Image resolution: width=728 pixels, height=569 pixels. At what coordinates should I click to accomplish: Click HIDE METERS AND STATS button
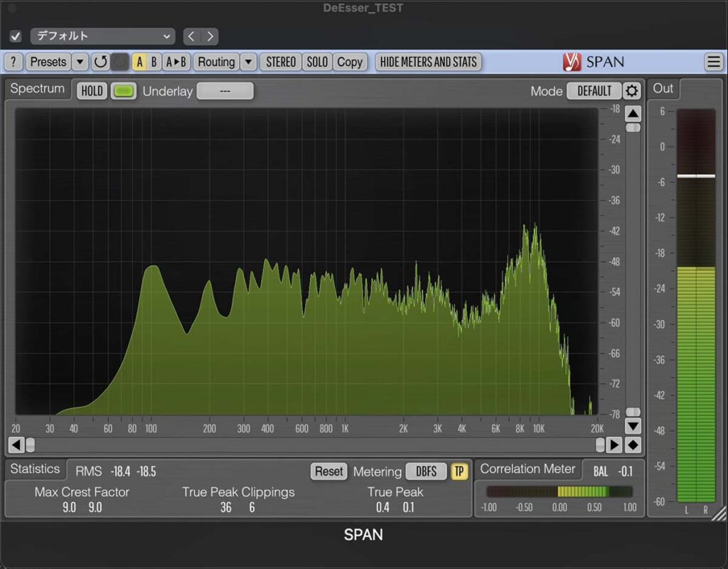(428, 62)
